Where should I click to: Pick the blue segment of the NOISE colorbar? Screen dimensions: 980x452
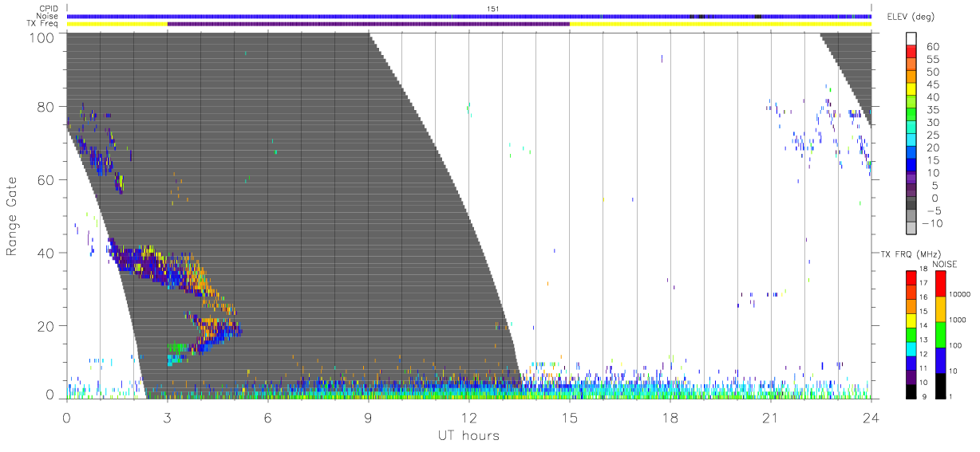[939, 360]
